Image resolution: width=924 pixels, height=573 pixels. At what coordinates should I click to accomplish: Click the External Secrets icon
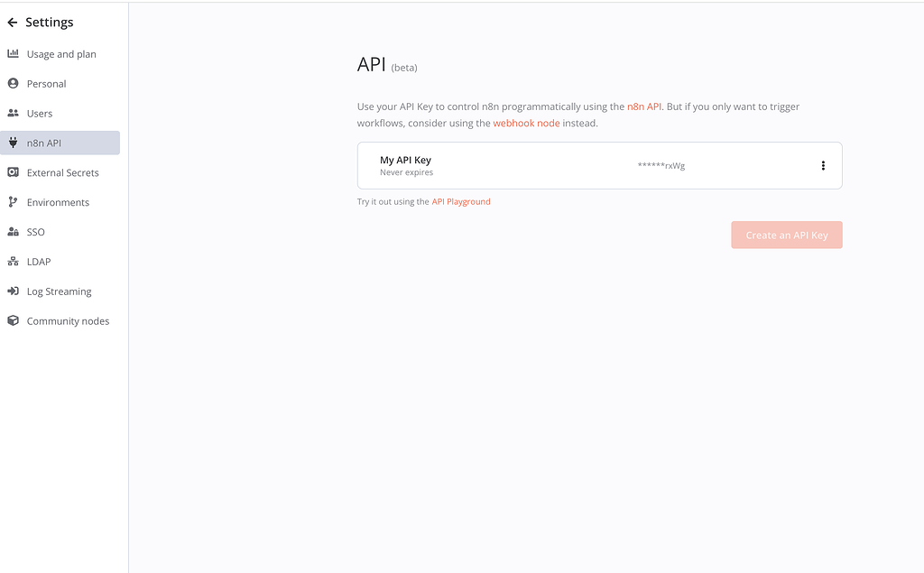pos(15,172)
